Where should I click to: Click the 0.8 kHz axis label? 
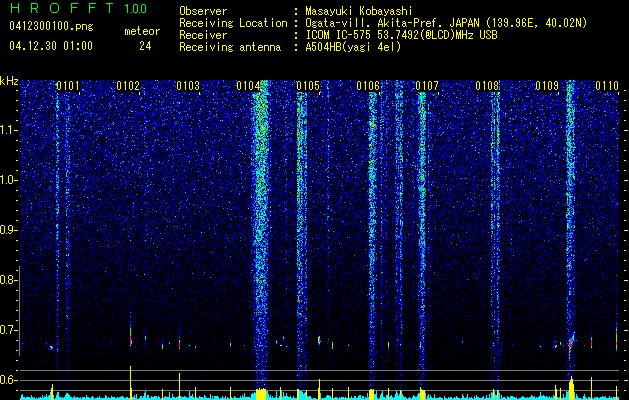click(7, 280)
